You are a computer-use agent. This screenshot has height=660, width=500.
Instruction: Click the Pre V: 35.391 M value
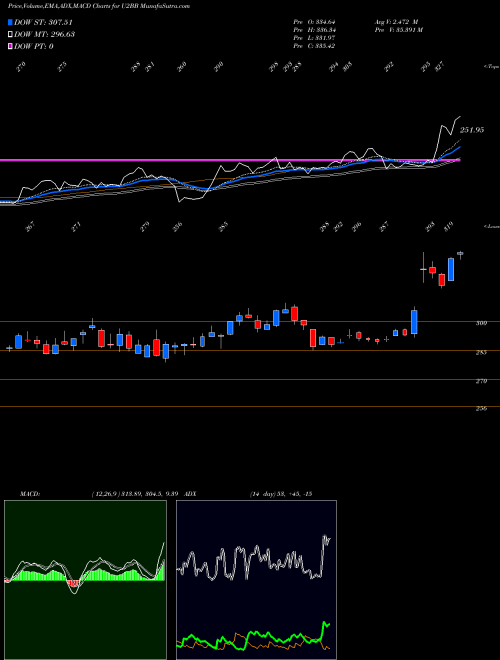[x=398, y=30]
